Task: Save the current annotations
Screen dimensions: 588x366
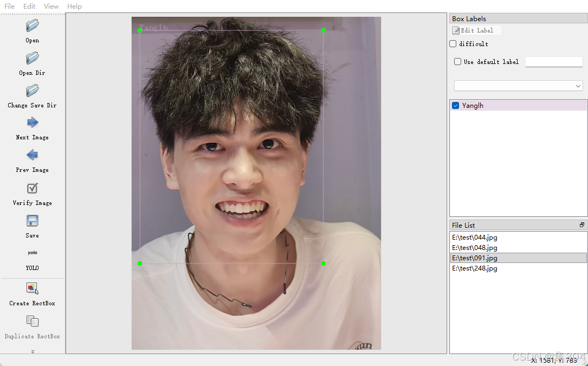Action: [x=31, y=221]
